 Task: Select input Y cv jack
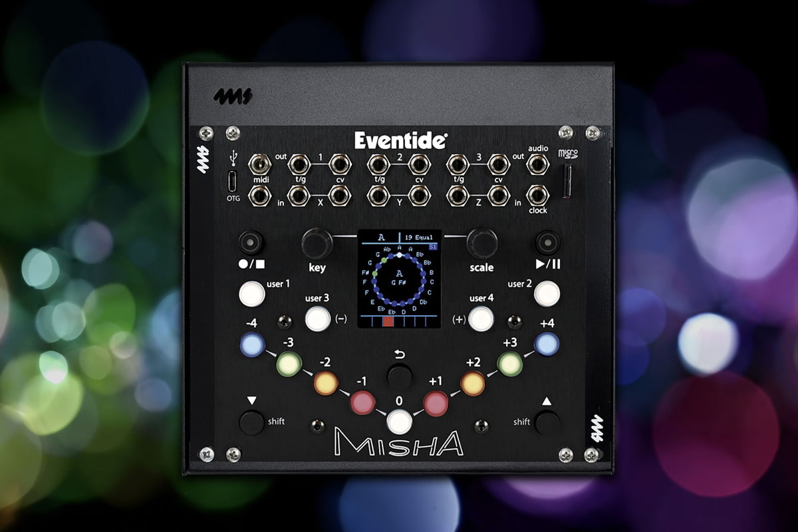tap(420, 195)
